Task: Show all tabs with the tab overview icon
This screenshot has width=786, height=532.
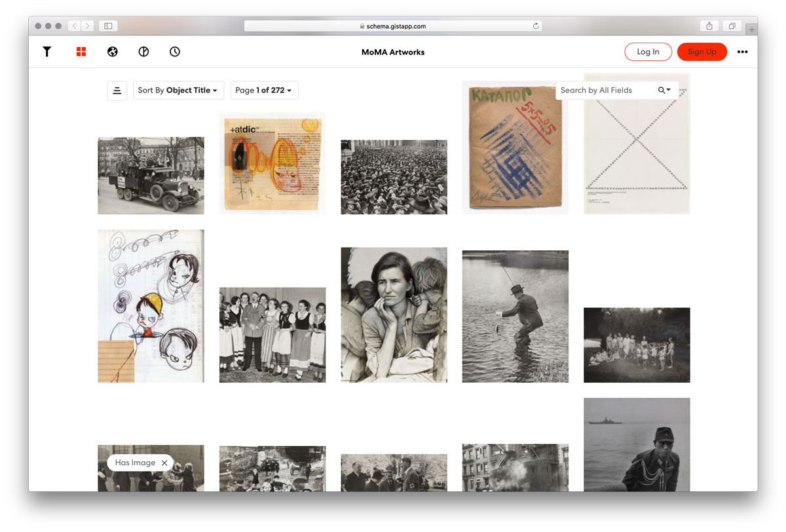Action: [732, 26]
